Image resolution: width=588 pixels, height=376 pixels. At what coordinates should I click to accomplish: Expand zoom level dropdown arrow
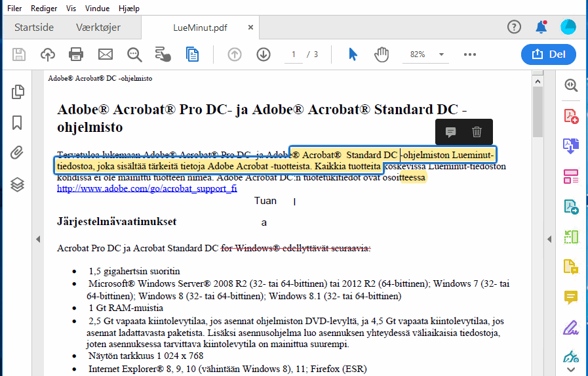[441, 54]
